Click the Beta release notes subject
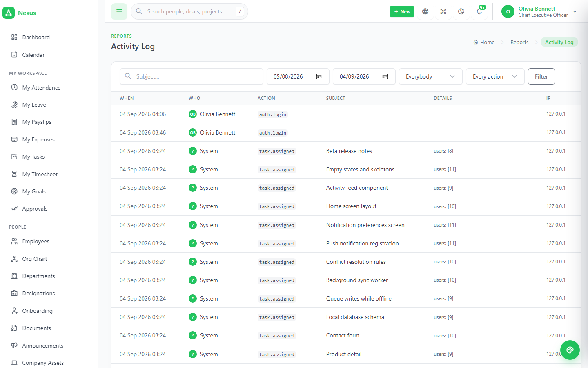Viewport: 588px width, 368px height. pos(349,151)
